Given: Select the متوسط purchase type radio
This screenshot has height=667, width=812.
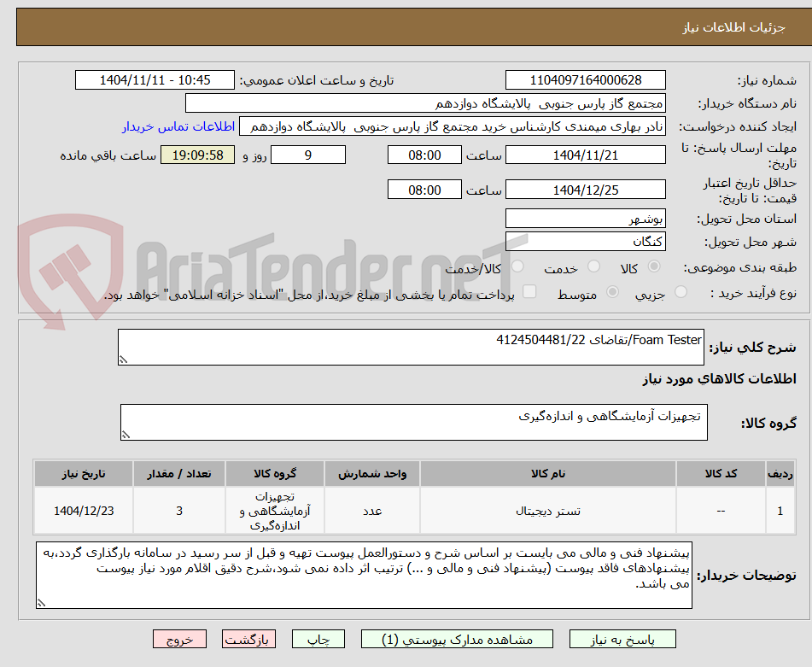Looking at the screenshot, I should 612,292.
